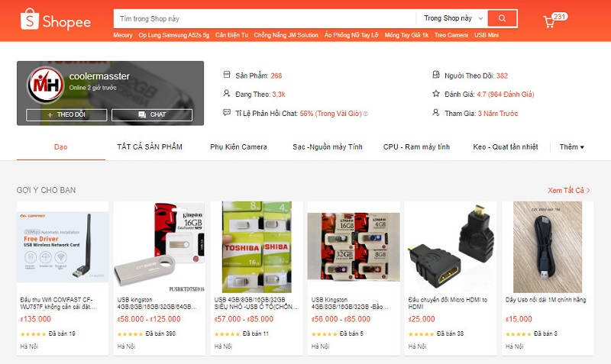Viewport: 611px width, 364px height.
Task: Click into the Tìm trong Shop này search field
Action: coord(265,18)
